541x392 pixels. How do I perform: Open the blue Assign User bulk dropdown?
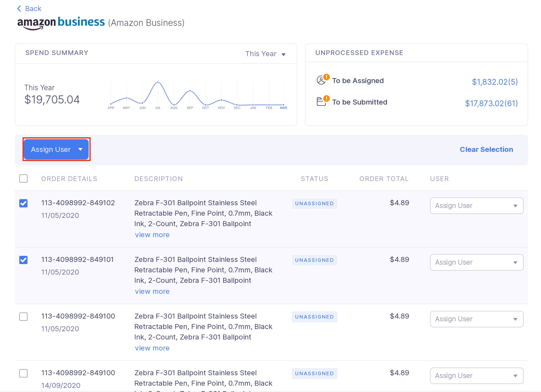(56, 149)
